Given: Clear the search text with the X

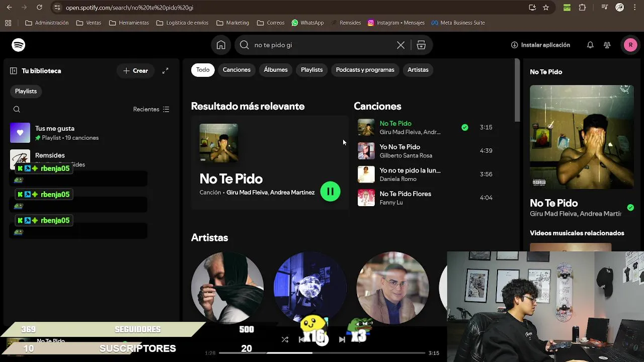Looking at the screenshot, I should point(400,45).
